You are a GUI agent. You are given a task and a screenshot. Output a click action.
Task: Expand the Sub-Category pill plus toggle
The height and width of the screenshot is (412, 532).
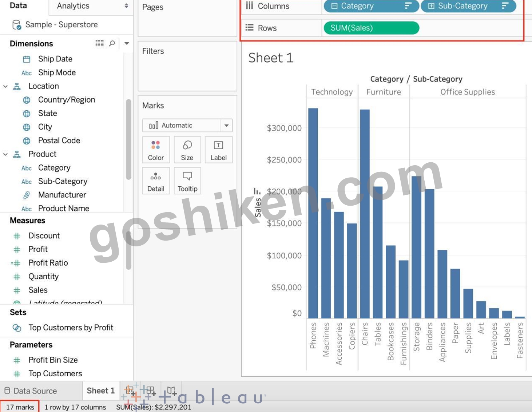pyautogui.click(x=431, y=6)
